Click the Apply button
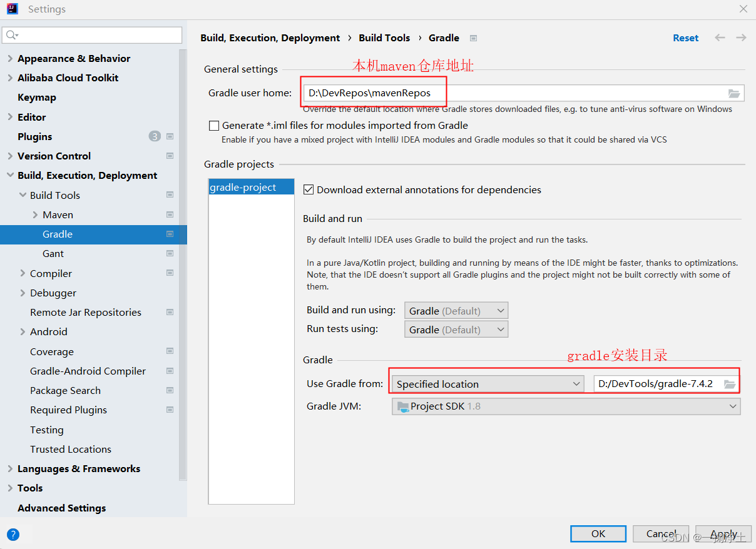 coord(723,533)
